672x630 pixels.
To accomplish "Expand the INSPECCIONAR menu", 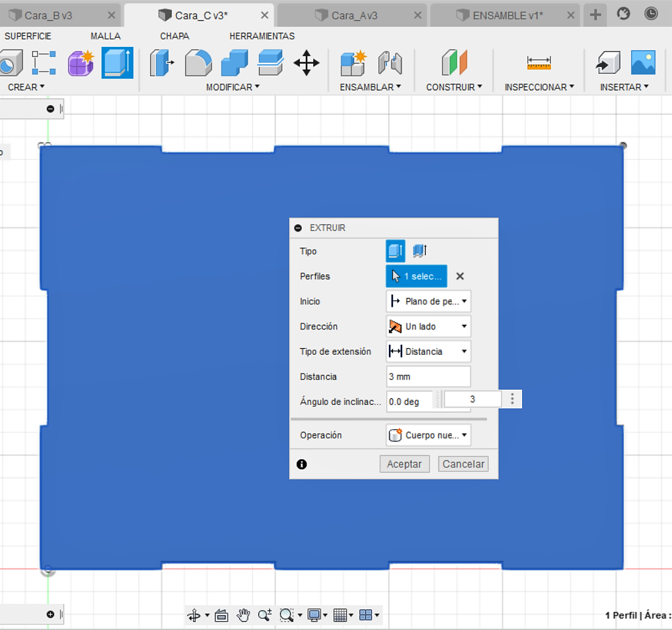I will pyautogui.click(x=539, y=87).
